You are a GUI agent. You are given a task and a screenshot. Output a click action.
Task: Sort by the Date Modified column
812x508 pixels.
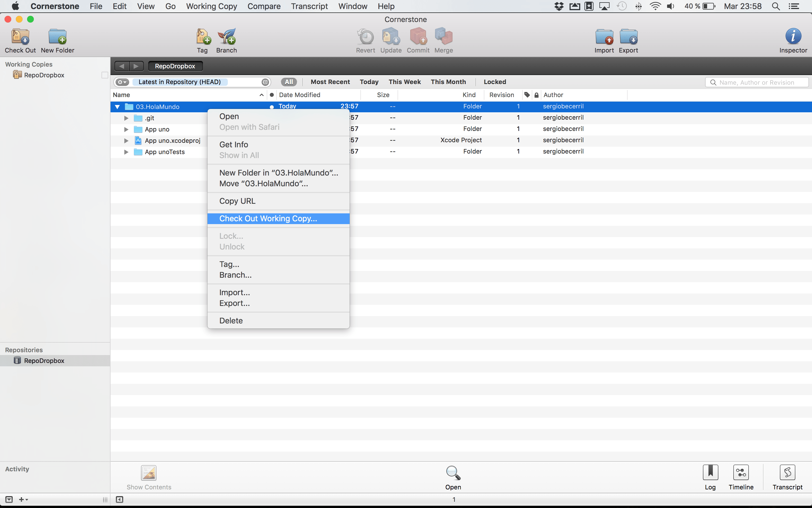(319, 95)
